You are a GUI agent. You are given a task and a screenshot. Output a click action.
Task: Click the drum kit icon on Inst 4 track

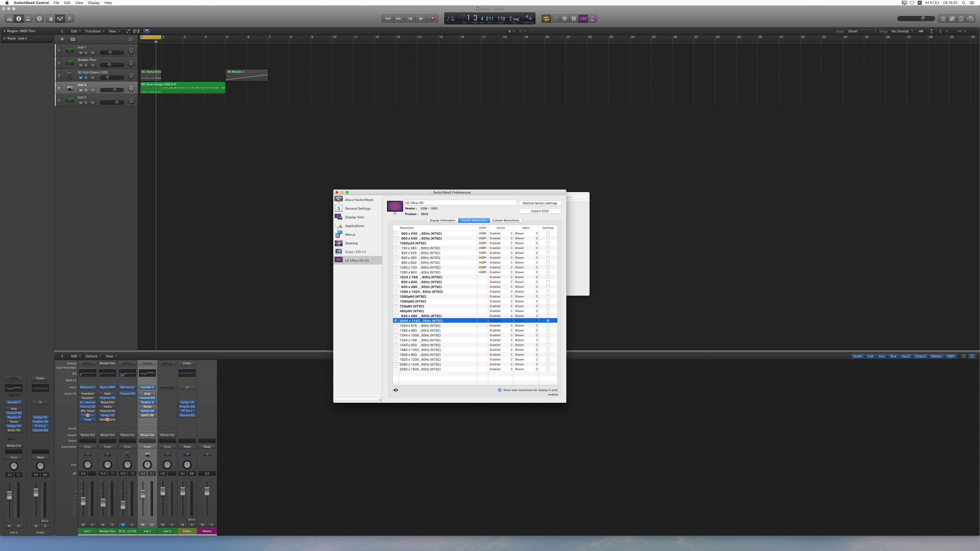[70, 88]
